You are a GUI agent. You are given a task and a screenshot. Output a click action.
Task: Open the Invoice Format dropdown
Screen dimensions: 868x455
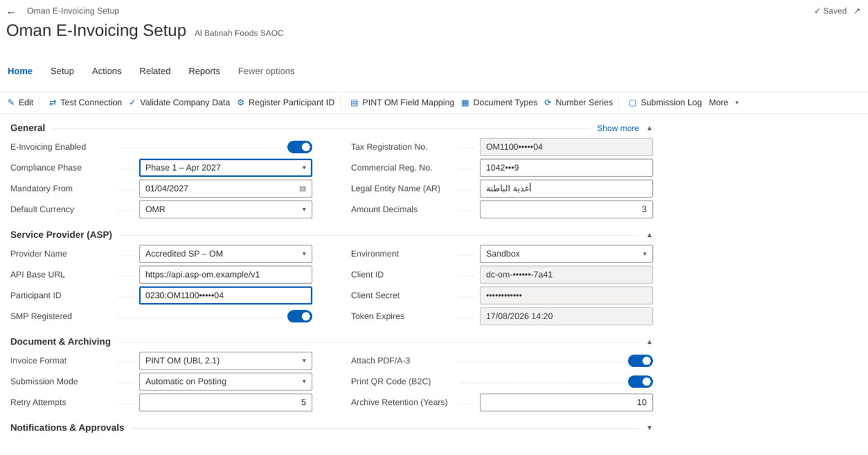point(226,361)
